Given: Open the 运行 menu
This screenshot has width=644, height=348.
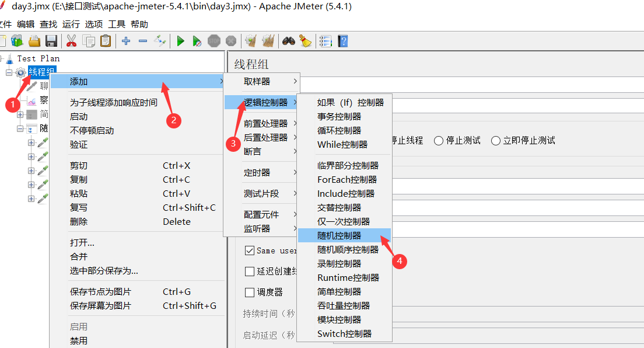Looking at the screenshot, I should pyautogui.click(x=71, y=25).
